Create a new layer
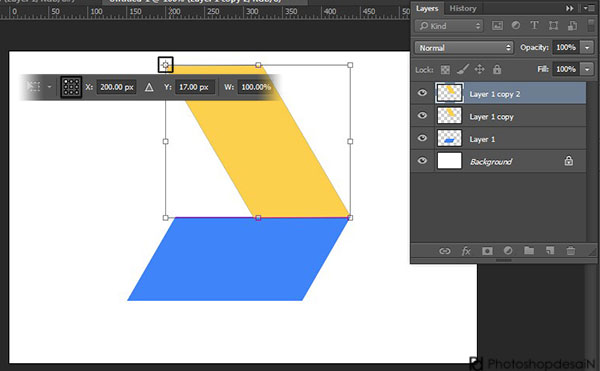The image size is (600, 371). click(550, 251)
